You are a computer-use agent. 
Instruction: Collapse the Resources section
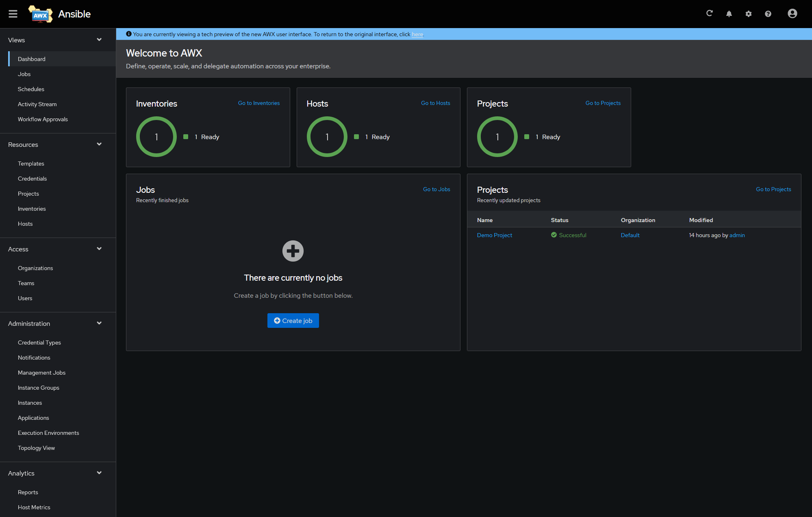pos(99,144)
